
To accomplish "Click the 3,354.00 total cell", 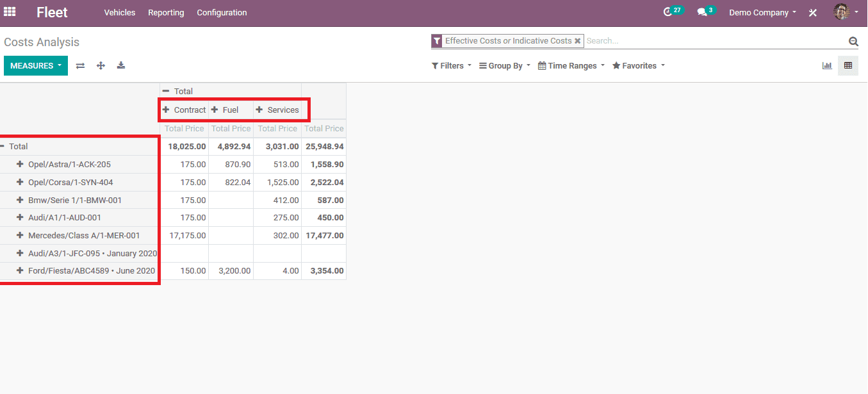I will (323, 271).
